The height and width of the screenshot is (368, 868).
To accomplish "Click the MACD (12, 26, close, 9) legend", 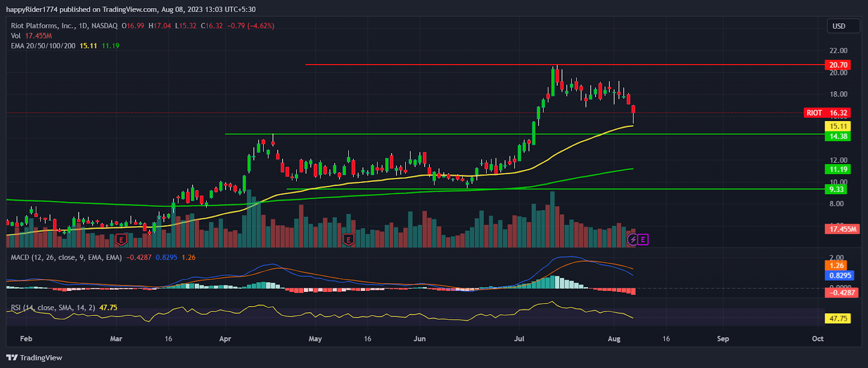I will [x=66, y=257].
